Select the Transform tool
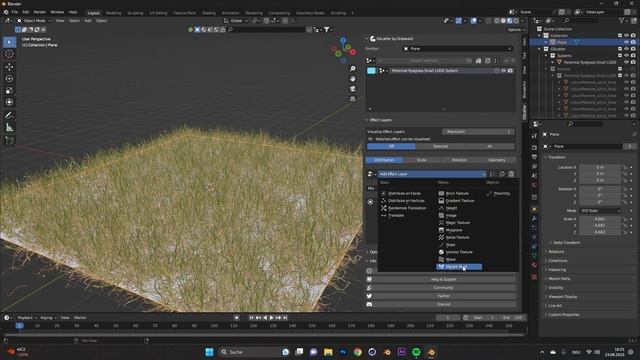640x360 pixels. [9, 102]
